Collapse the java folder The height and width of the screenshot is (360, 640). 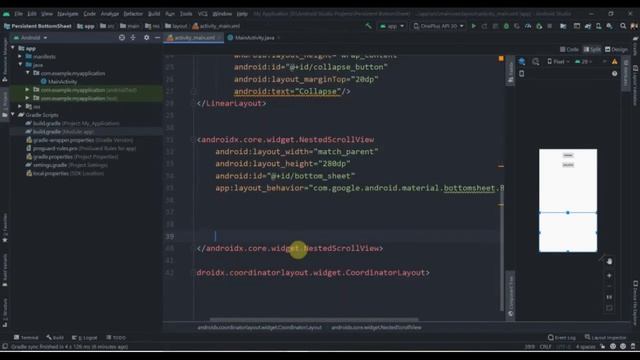coord(20,64)
